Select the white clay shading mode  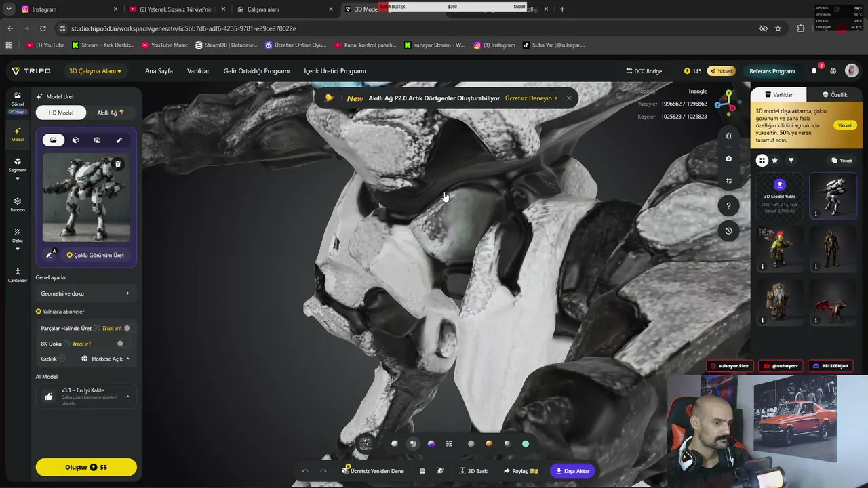pos(395,444)
